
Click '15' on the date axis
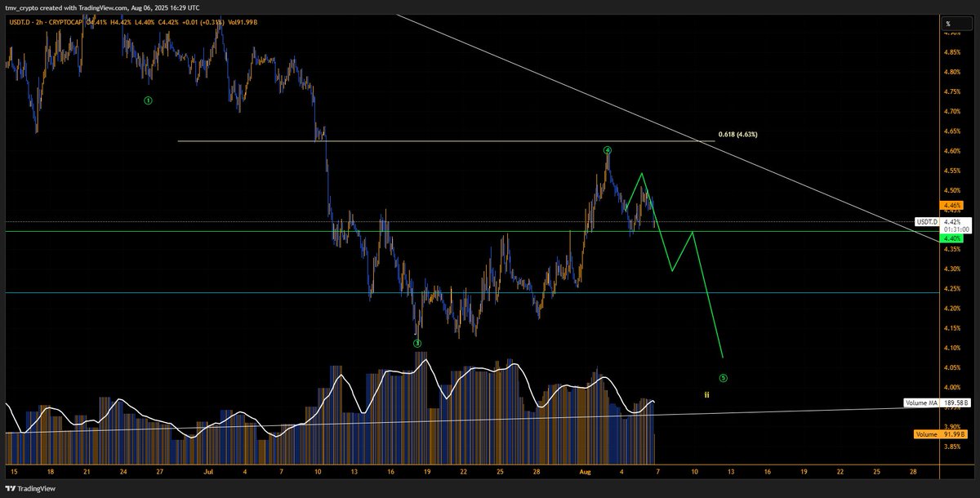[14, 472]
